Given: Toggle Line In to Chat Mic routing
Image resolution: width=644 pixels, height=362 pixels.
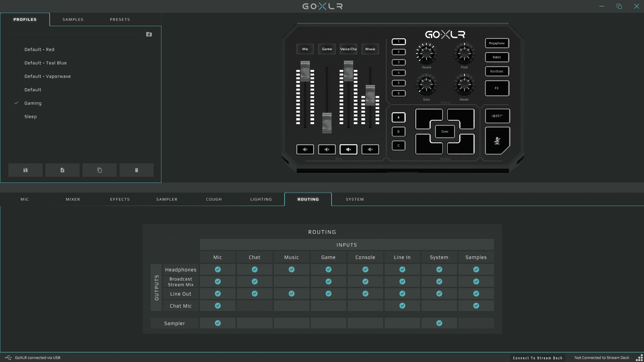Looking at the screenshot, I should coord(402,306).
